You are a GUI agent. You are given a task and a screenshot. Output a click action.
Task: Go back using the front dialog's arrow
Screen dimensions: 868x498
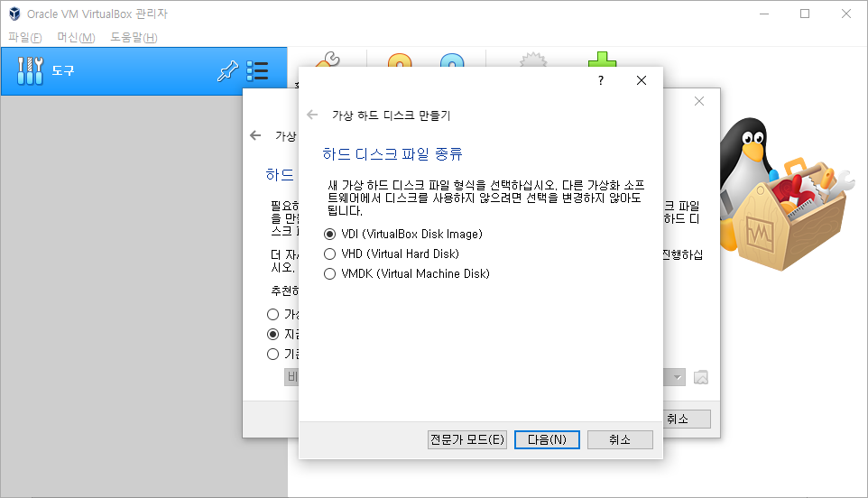click(x=312, y=115)
